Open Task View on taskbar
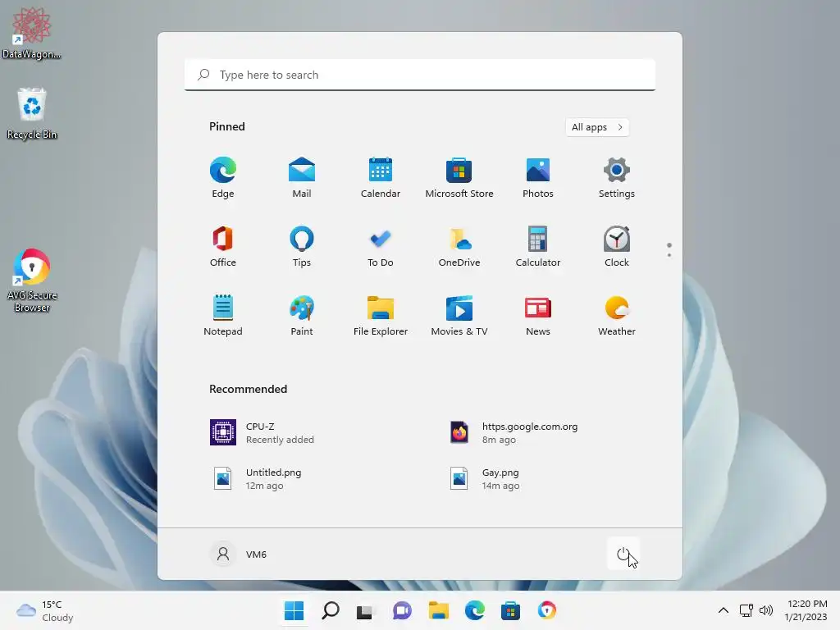Image resolution: width=840 pixels, height=630 pixels. [365, 610]
